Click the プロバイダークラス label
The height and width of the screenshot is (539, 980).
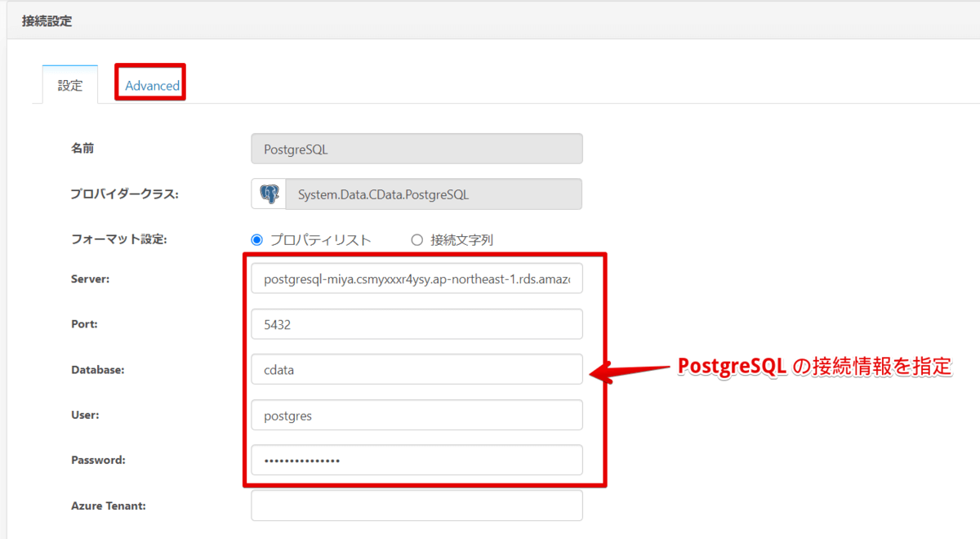coord(124,194)
